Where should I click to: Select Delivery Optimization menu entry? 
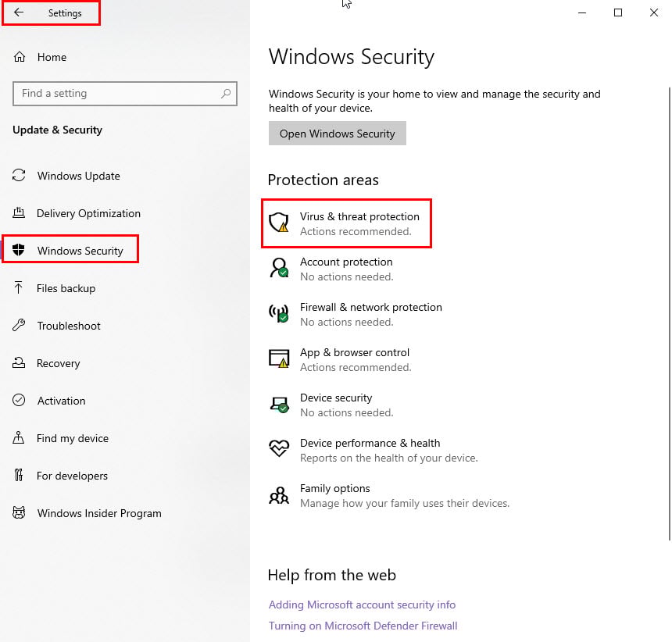pyautogui.click(x=88, y=213)
